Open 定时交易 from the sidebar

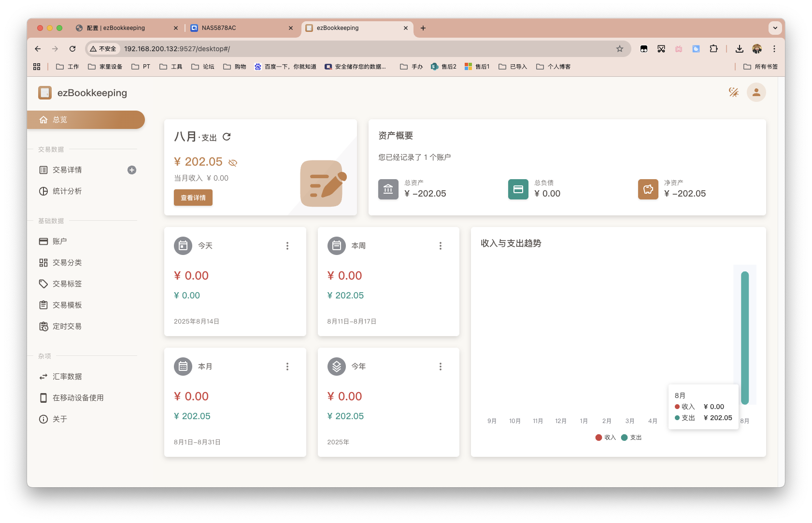(66, 326)
